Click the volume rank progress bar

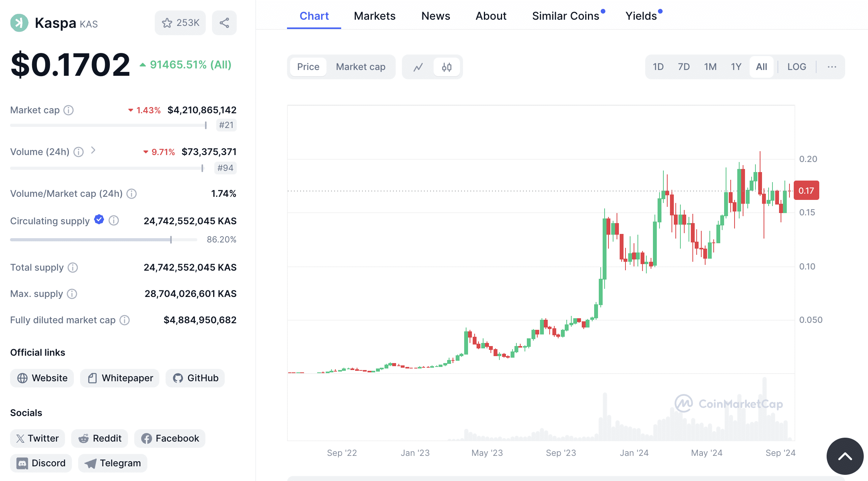click(x=107, y=168)
